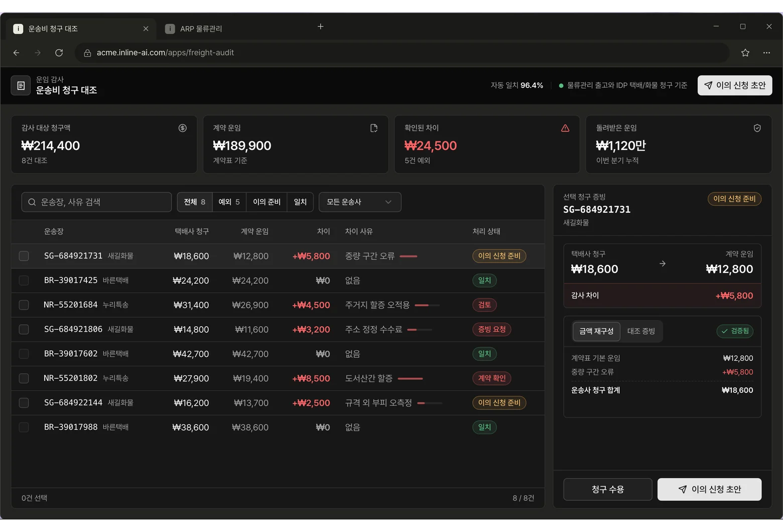Tick the checkbox for row NR-55201802
Screen dimensions: 783x532
coord(24,378)
